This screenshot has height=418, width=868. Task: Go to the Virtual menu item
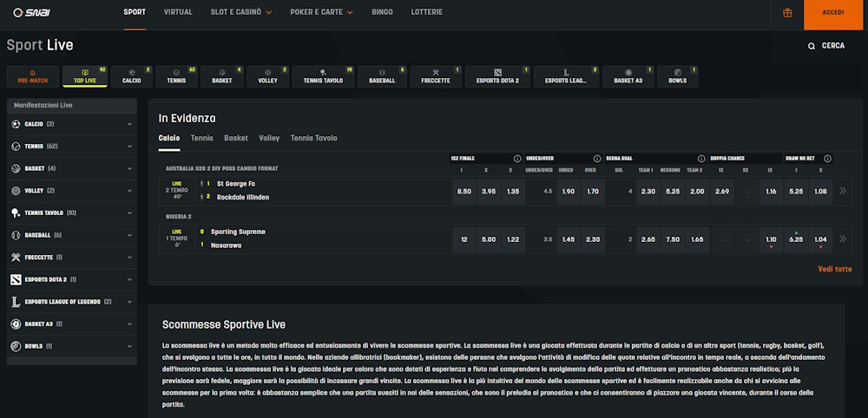pos(178,12)
